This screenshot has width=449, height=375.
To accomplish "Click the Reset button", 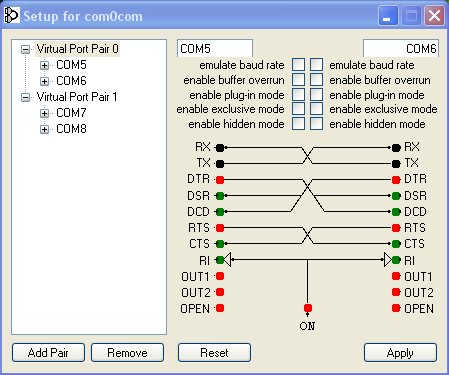I will click(214, 352).
